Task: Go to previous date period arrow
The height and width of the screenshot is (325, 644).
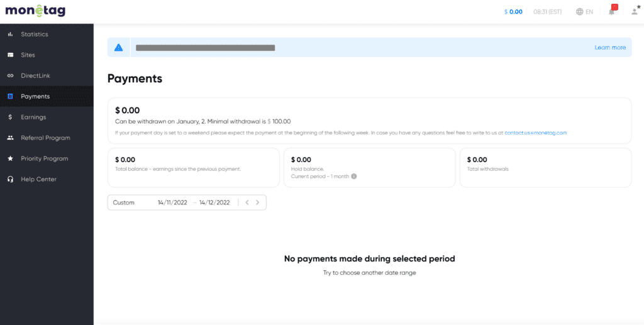Action: tap(247, 202)
